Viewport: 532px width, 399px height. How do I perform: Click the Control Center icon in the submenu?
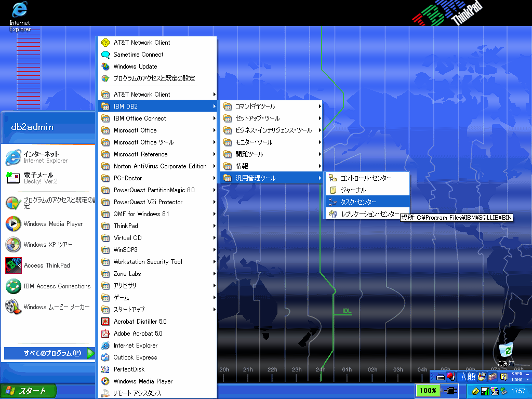pos(333,178)
